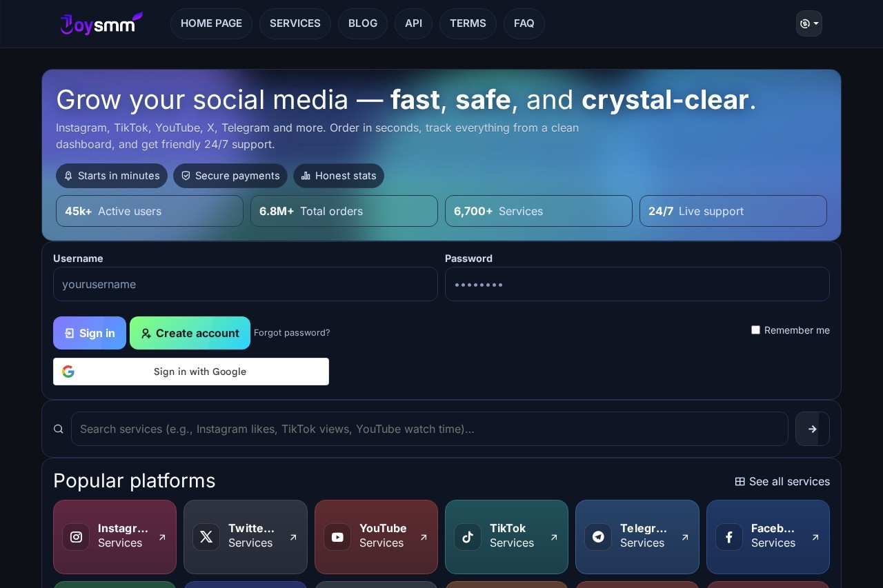
Task: Click the bell icon beside Starts in minutes
Action: point(68,176)
